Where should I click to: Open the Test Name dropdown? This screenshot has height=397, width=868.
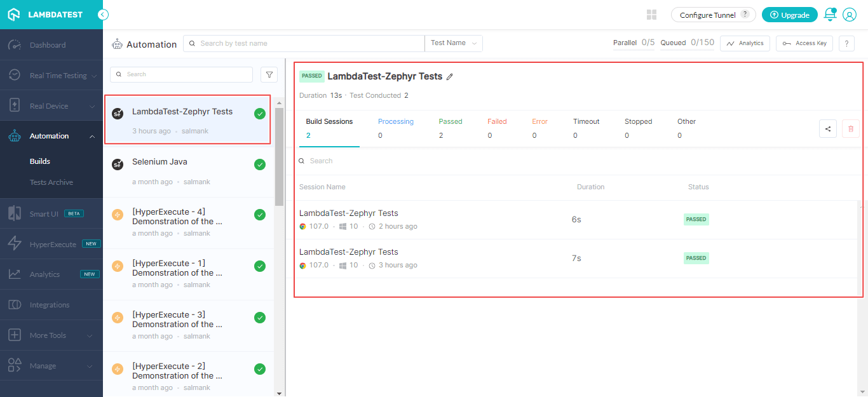(x=453, y=43)
